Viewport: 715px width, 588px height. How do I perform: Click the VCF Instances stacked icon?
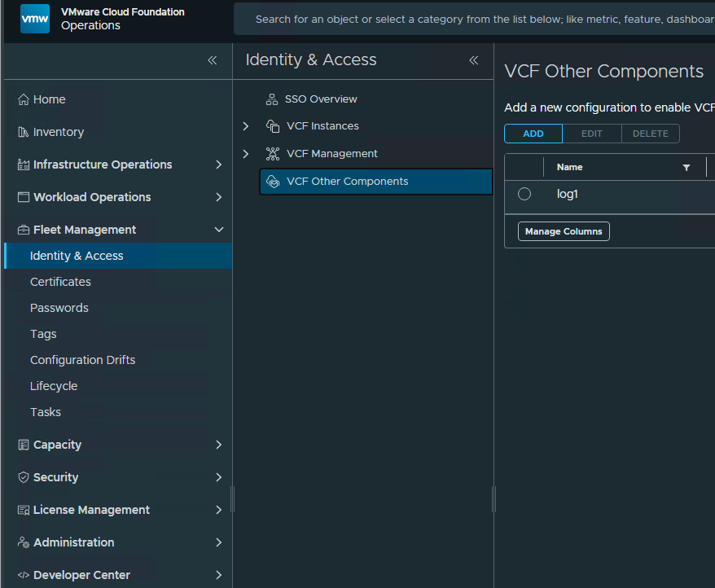[x=273, y=126]
